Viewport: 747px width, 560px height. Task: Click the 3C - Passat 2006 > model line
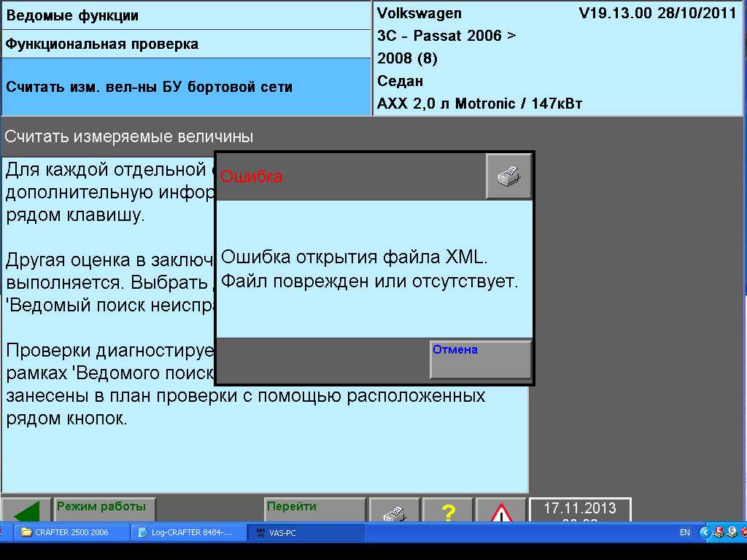coord(446,36)
